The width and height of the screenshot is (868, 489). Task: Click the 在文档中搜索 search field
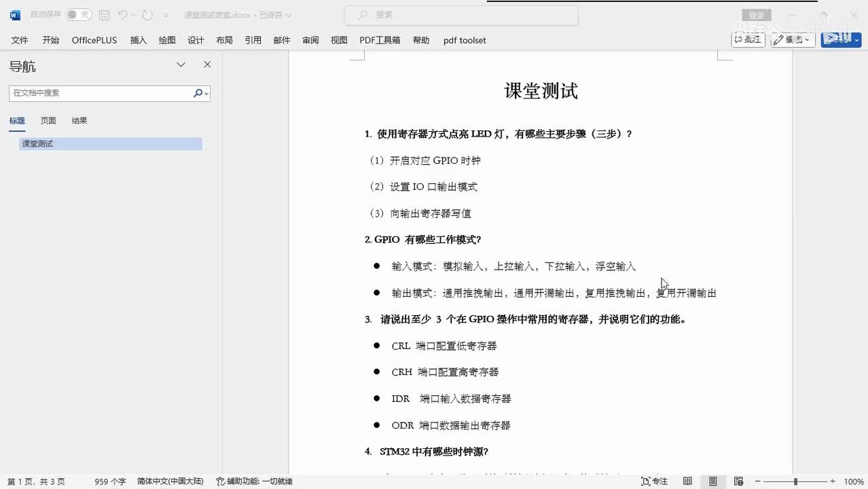(101, 93)
